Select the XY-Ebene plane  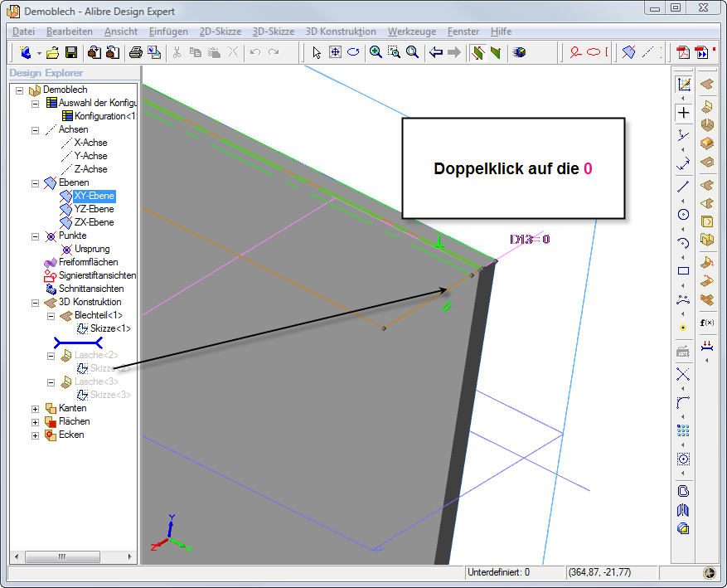pos(95,196)
